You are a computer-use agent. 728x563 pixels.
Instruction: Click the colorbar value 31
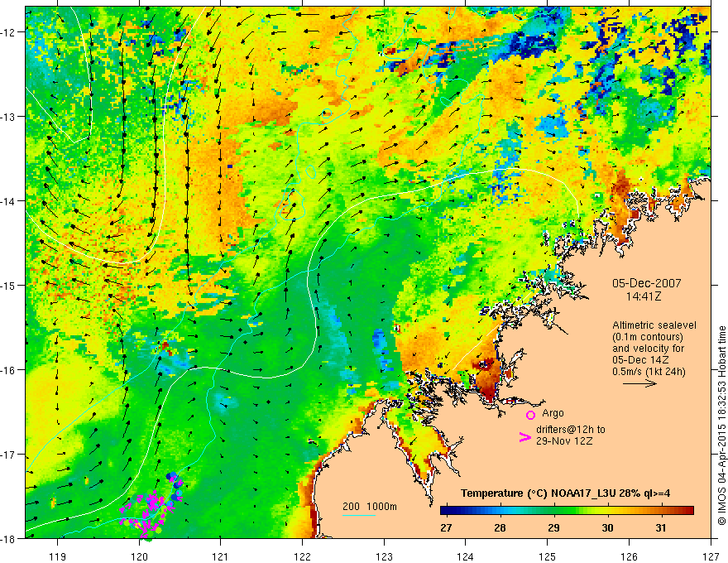pos(661,527)
